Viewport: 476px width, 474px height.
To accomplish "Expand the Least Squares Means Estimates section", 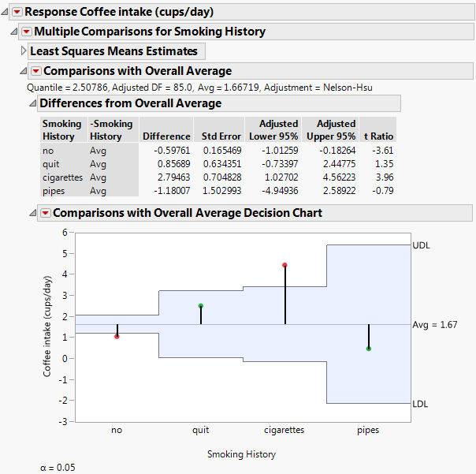I will click(x=23, y=51).
